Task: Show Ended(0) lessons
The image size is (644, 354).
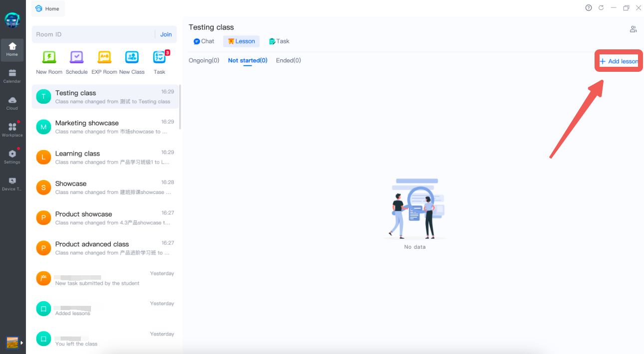Action: tap(289, 60)
